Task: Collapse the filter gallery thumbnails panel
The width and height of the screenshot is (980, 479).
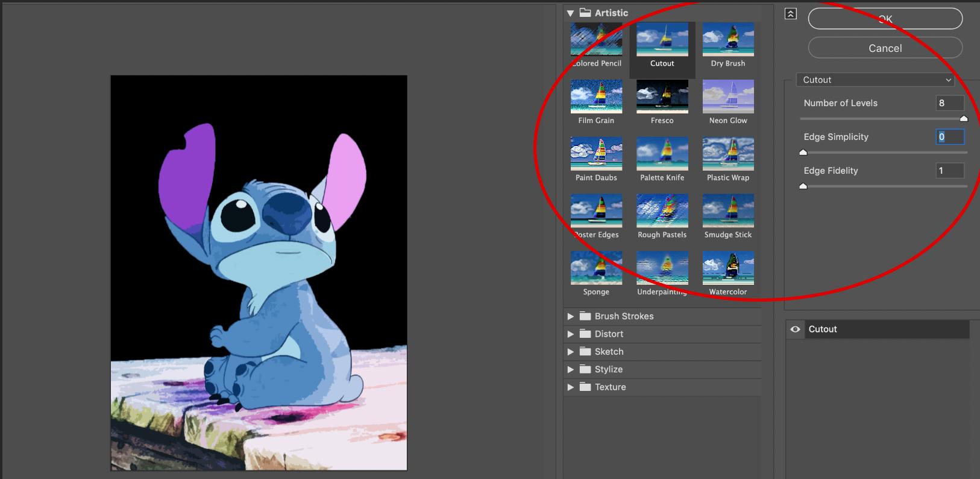Action: coord(791,14)
